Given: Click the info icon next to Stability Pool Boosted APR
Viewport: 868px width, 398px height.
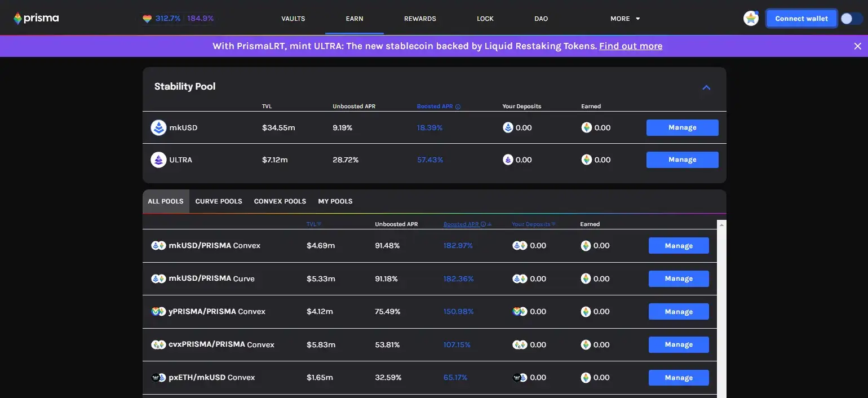Looking at the screenshot, I should pos(458,107).
